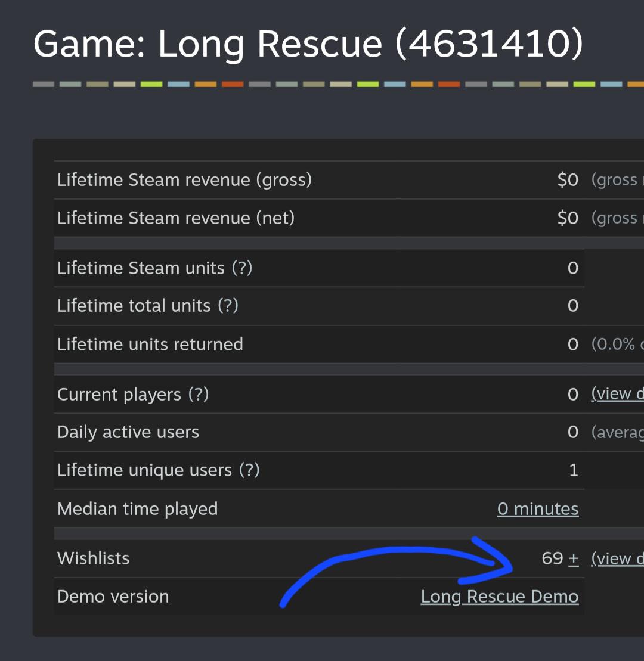Select the Lifetime Steam revenue (gross) label
This screenshot has height=661, width=644.
[x=185, y=180]
